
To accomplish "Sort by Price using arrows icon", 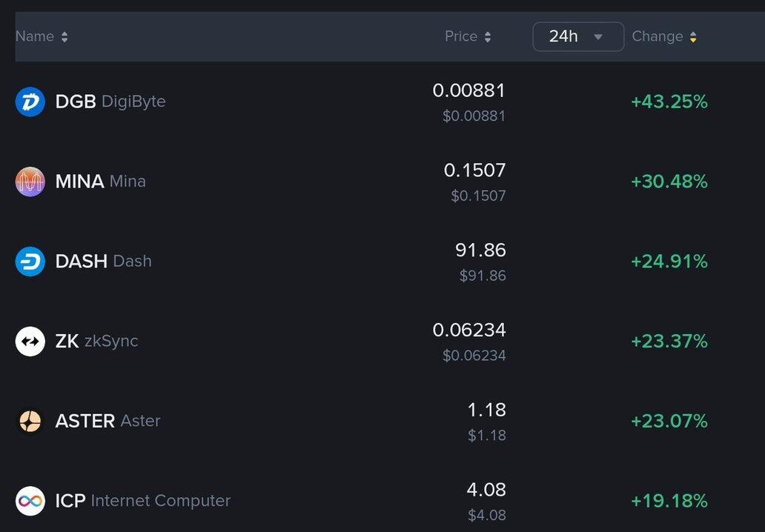I will click(x=488, y=37).
